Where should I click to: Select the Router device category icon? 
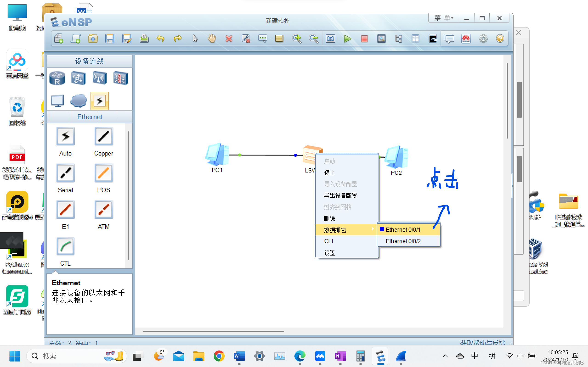(57, 78)
